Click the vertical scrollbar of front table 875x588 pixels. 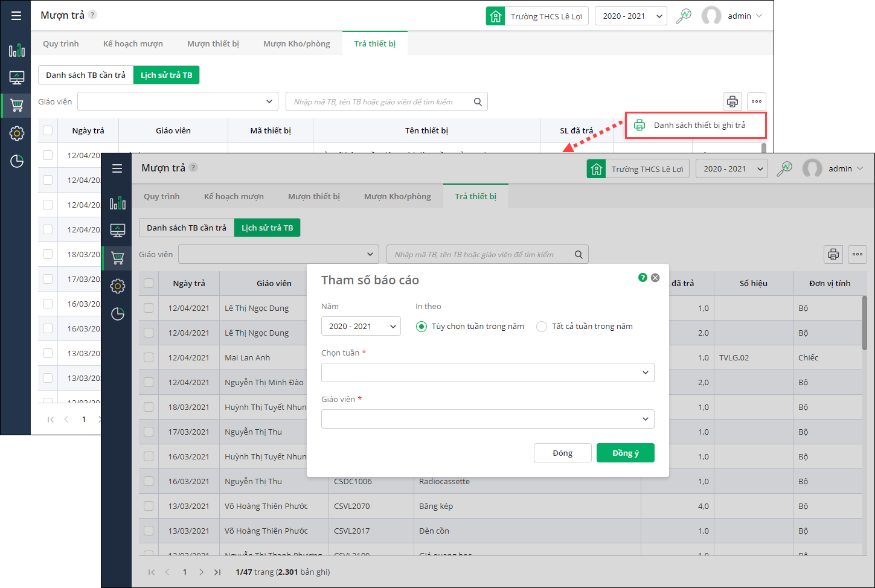click(865, 323)
